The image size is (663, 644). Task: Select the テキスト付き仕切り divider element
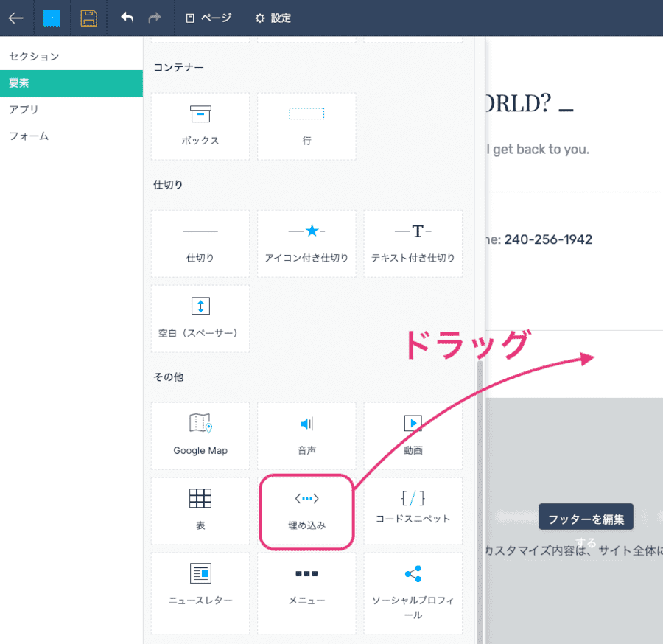click(x=413, y=244)
